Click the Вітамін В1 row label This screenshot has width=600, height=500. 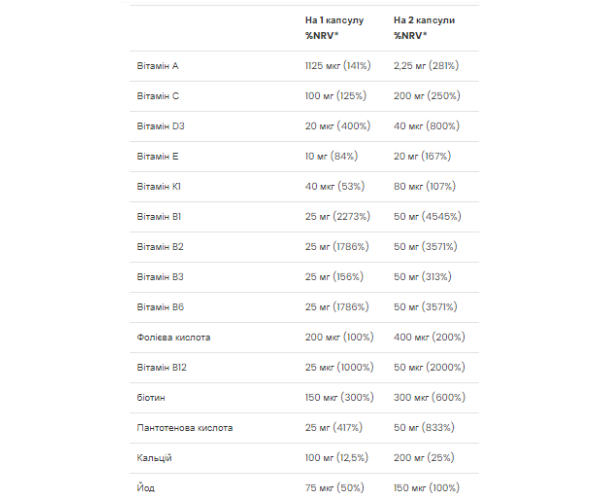click(x=159, y=216)
